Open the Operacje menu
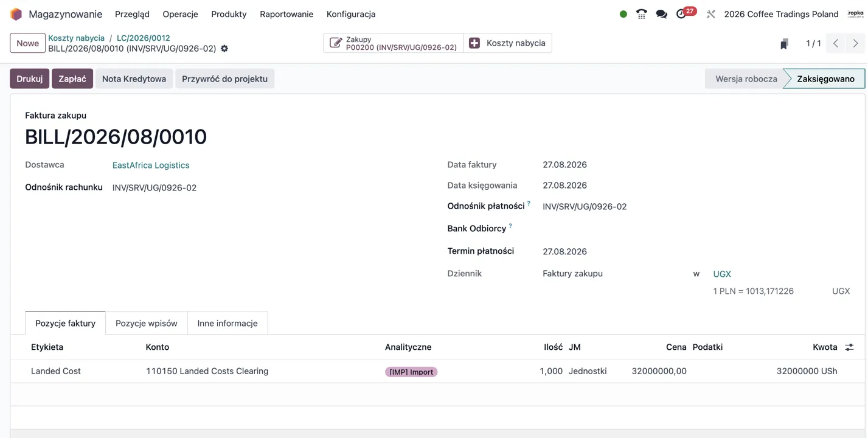Screen dimensions: 868x438 coord(180,14)
